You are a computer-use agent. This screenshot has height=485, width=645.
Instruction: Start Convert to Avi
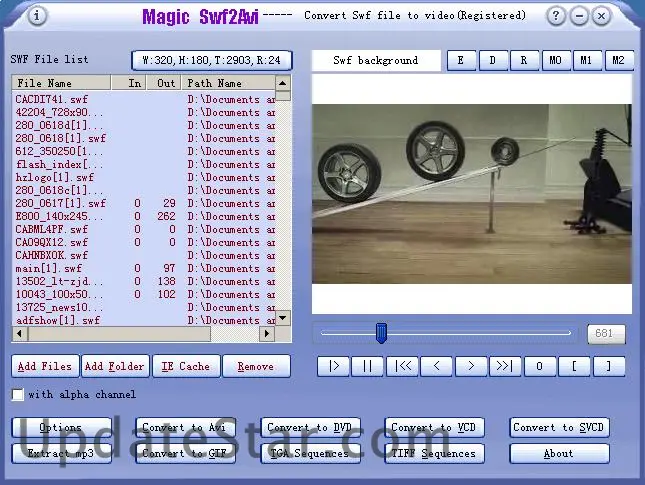(x=186, y=428)
